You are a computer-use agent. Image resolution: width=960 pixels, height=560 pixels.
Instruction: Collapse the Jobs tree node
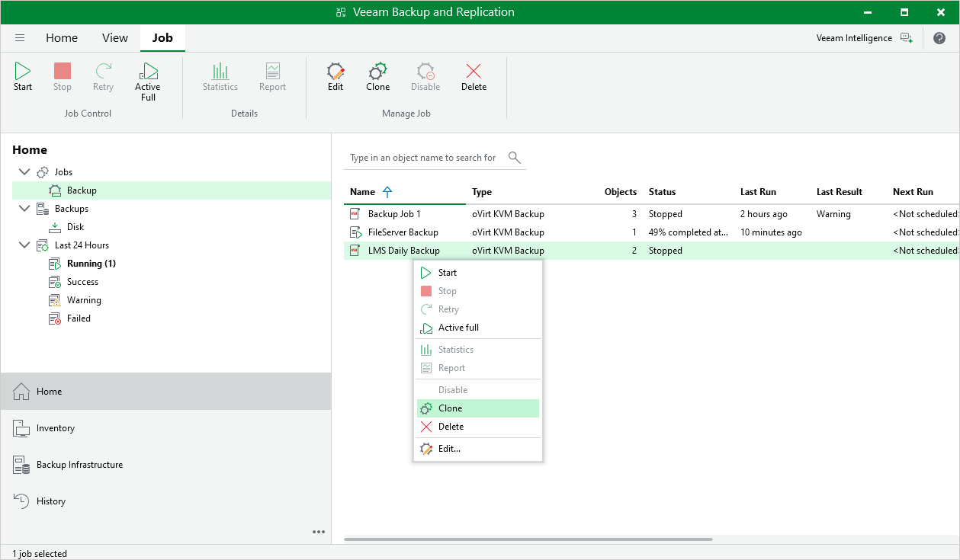(x=24, y=171)
